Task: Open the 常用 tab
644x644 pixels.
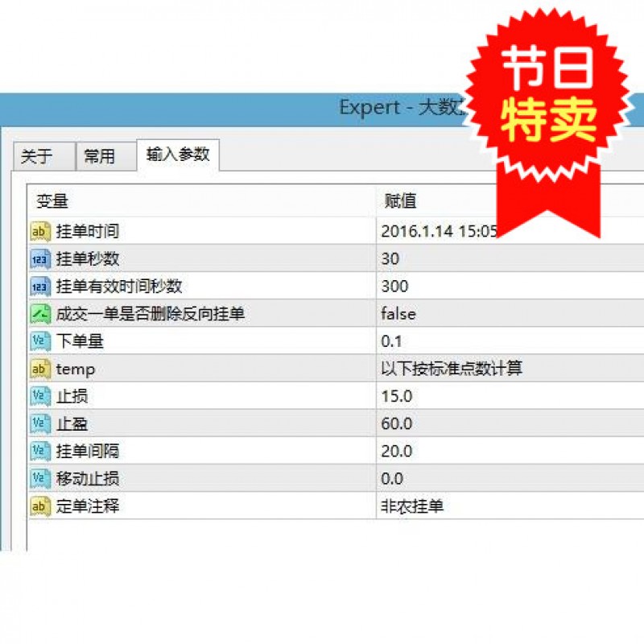Action: coord(100,157)
